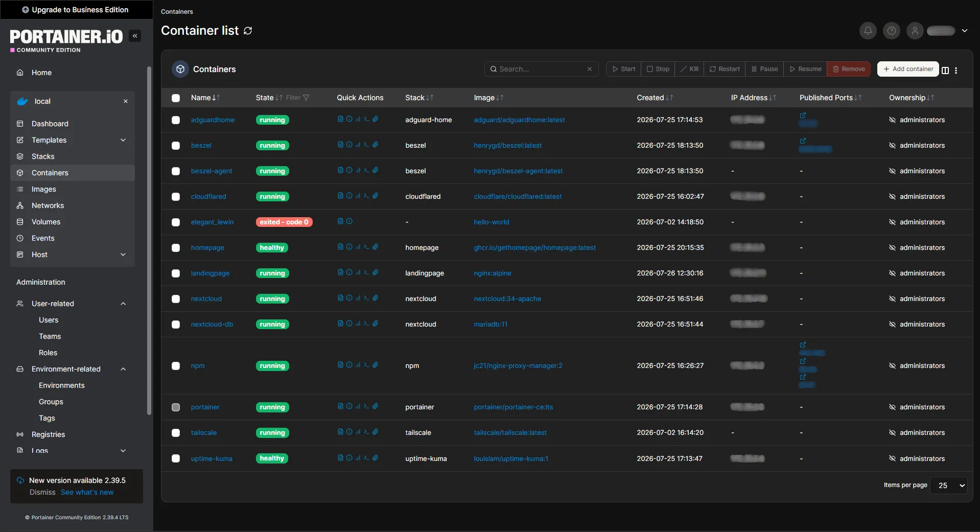Expand the Logs sidebar submenu
Viewport: 980px width, 532px height.
(123, 450)
